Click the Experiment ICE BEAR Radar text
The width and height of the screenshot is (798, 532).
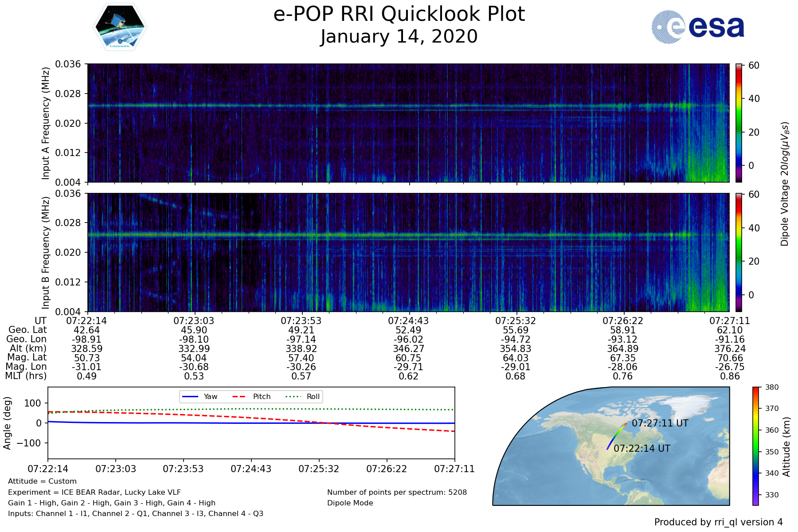94,492
